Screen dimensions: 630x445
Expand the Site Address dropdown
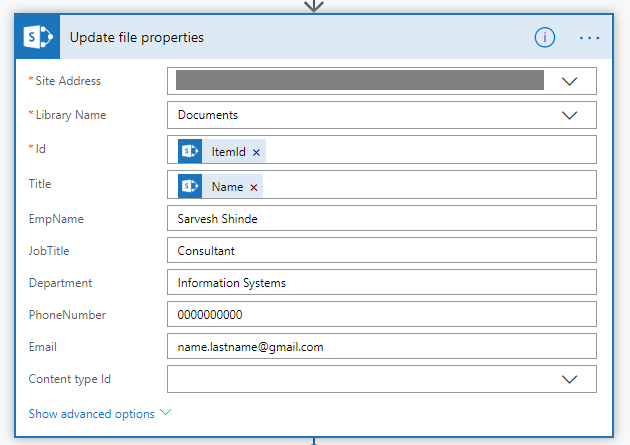coord(570,81)
